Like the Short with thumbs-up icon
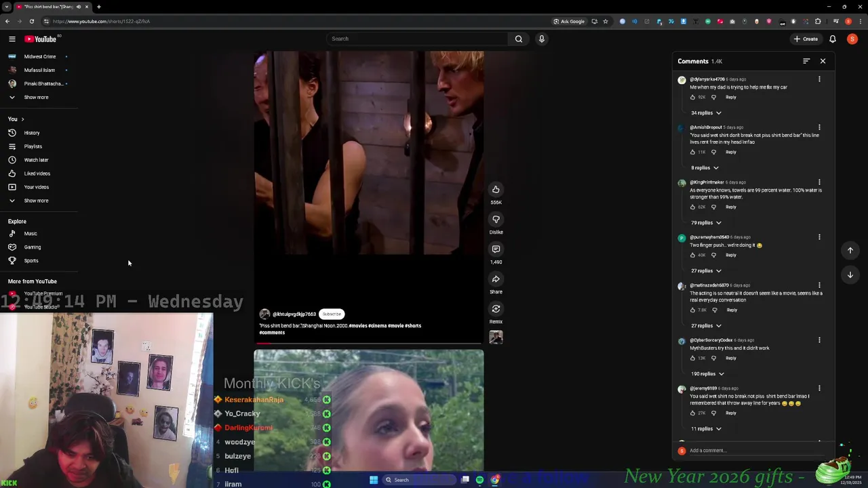868x488 pixels. [496, 189]
